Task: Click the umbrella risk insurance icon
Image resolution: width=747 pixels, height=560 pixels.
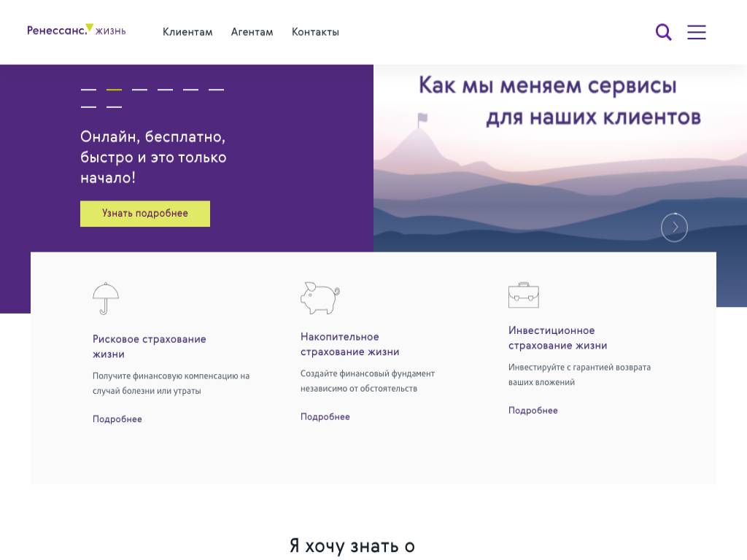Action: [106, 298]
